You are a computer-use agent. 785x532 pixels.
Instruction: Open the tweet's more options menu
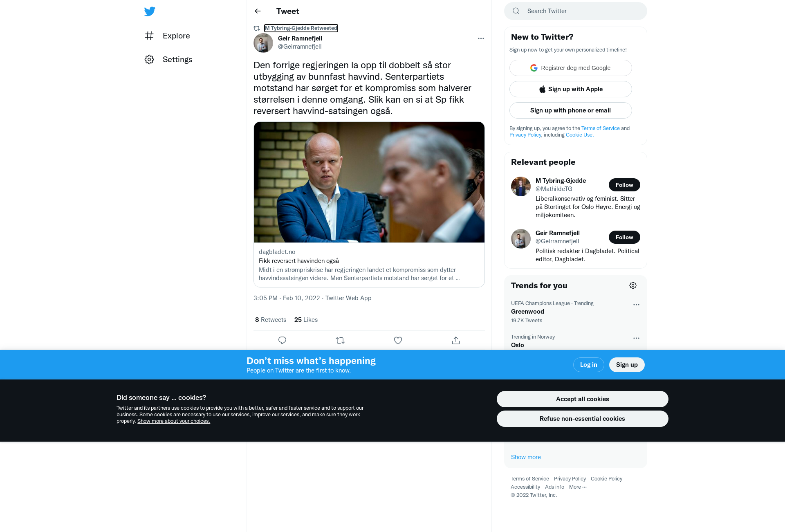[481, 38]
